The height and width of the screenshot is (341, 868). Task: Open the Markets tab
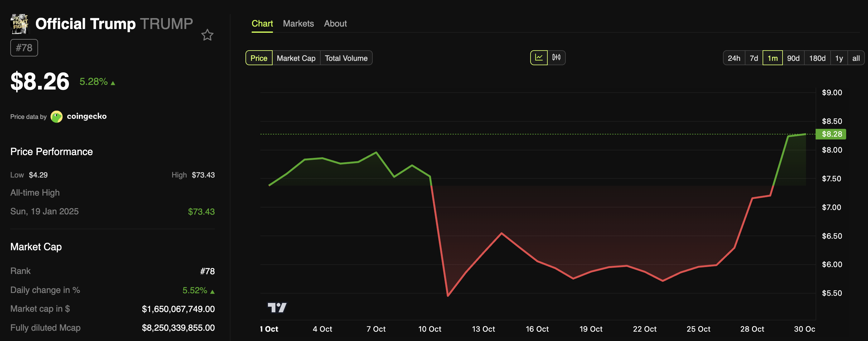(x=298, y=24)
